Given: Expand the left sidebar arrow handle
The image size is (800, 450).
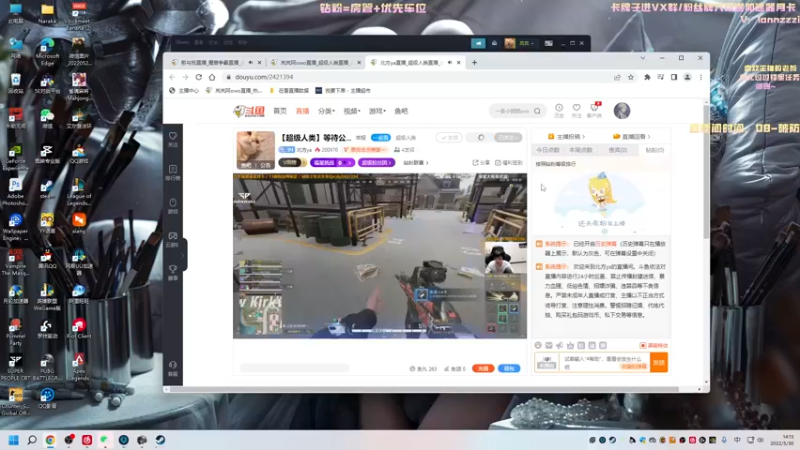Looking at the screenshot, I should click(x=183, y=255).
